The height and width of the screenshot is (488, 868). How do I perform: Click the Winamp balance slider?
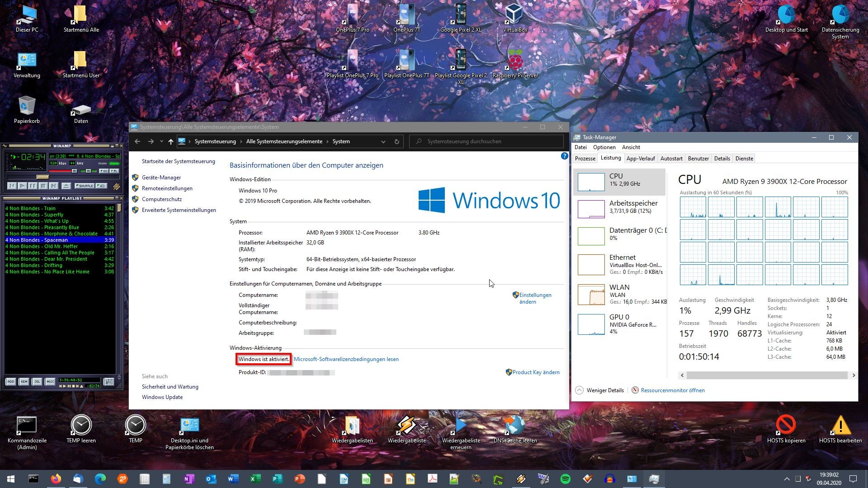[x=88, y=171]
